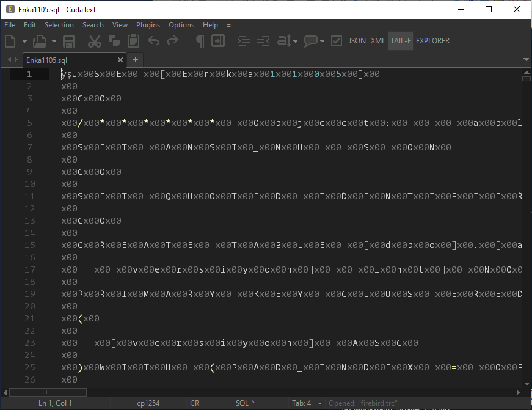This screenshot has height=410, width=532.
Task: Open the SQL lexer selector in status bar
Action: (x=245, y=403)
